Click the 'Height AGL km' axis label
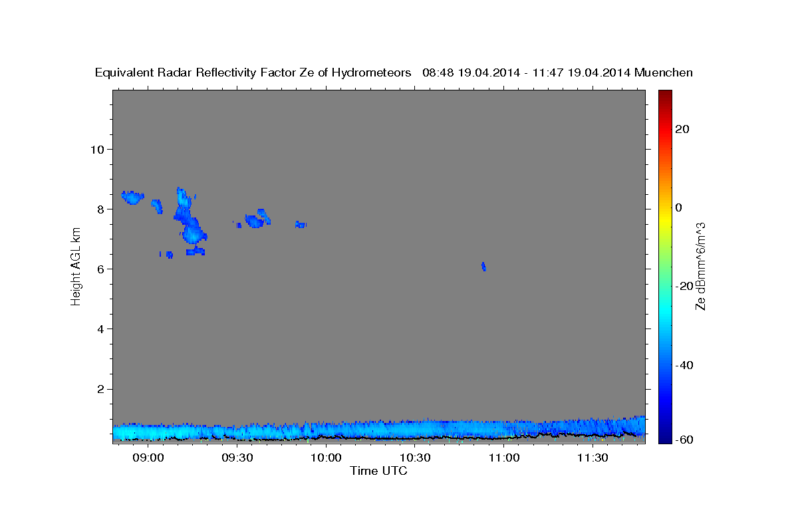 click(76, 266)
